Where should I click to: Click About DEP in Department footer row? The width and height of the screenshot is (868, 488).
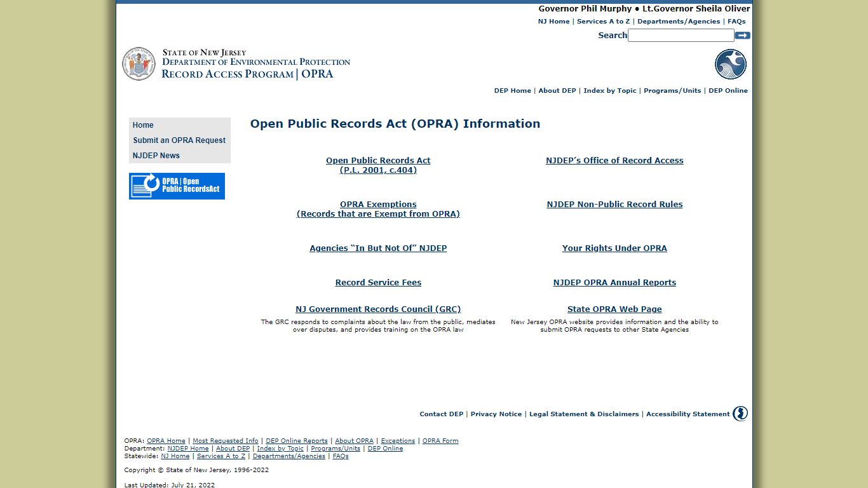(x=233, y=449)
